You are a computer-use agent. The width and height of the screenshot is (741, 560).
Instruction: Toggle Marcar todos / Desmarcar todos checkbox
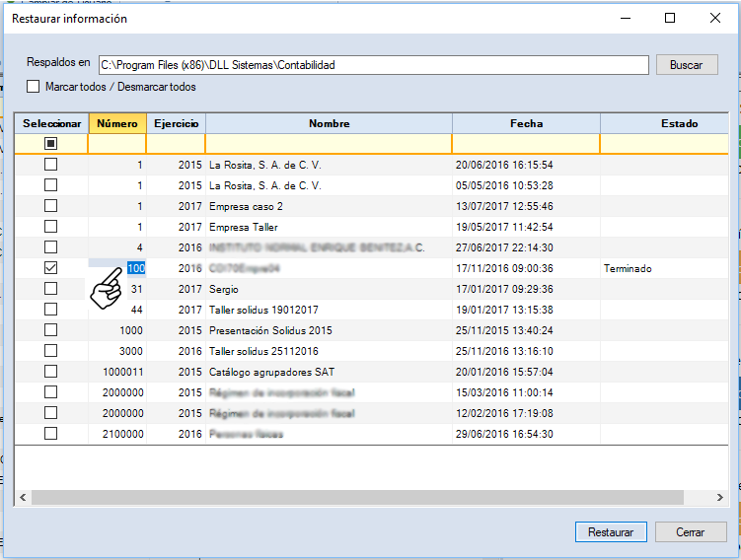coord(34,87)
